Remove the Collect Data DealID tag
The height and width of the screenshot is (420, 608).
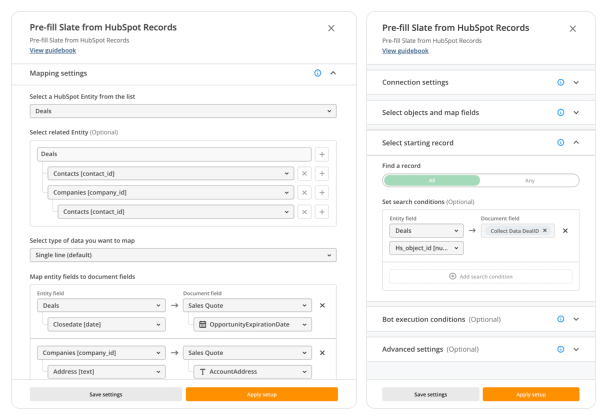(x=545, y=230)
